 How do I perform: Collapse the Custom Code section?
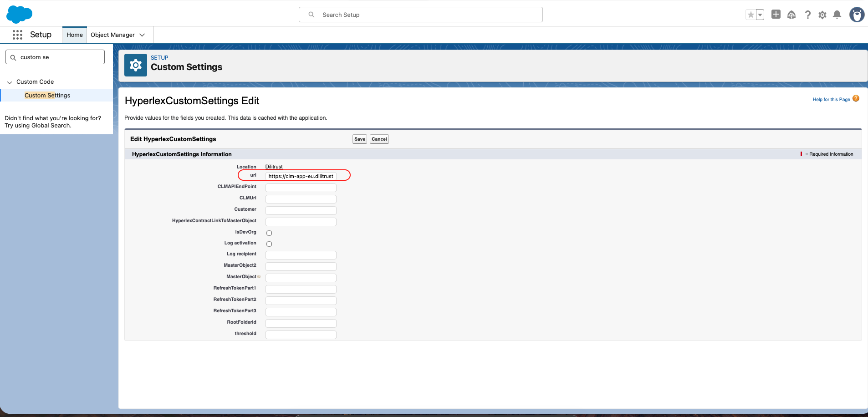click(x=10, y=82)
